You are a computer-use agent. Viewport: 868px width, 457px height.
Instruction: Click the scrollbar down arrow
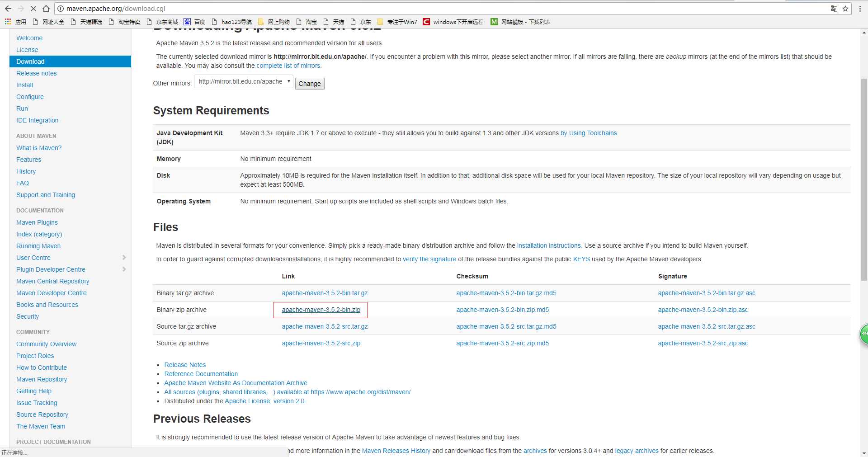pyautogui.click(x=864, y=453)
